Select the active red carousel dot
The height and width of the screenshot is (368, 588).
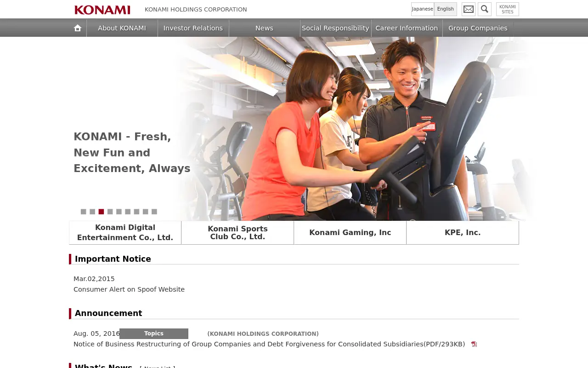(x=101, y=212)
